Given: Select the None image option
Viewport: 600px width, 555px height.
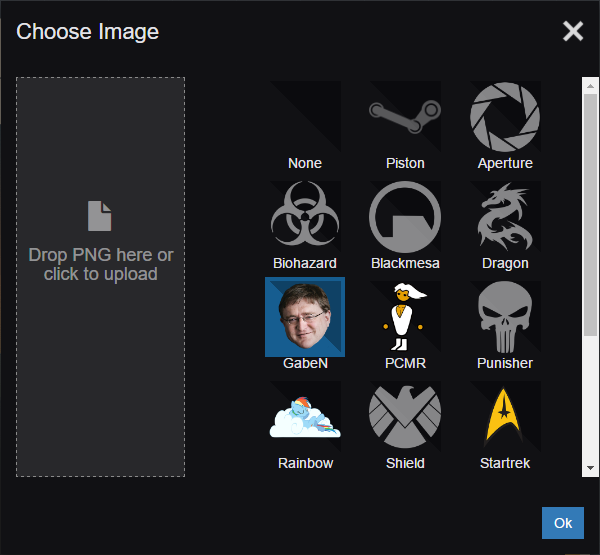Looking at the screenshot, I should coord(305,116).
